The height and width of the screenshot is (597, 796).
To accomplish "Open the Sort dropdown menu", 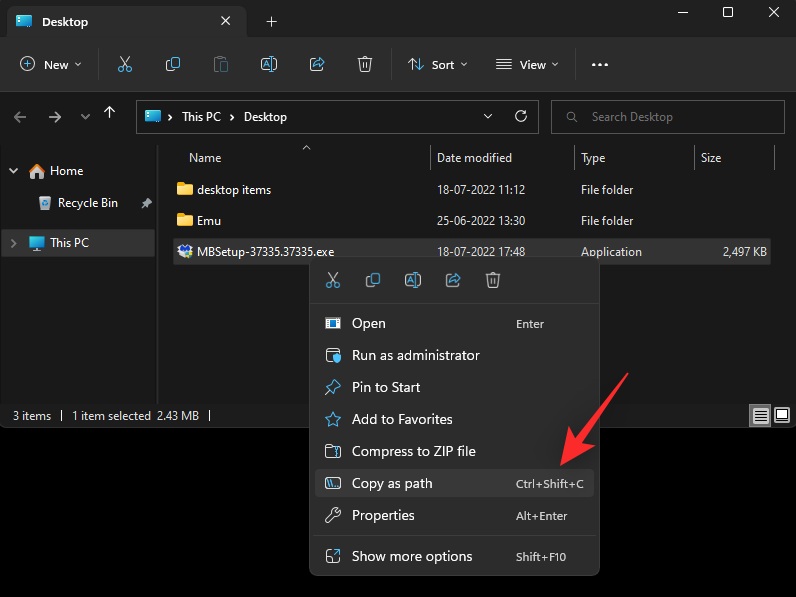I will (x=437, y=64).
